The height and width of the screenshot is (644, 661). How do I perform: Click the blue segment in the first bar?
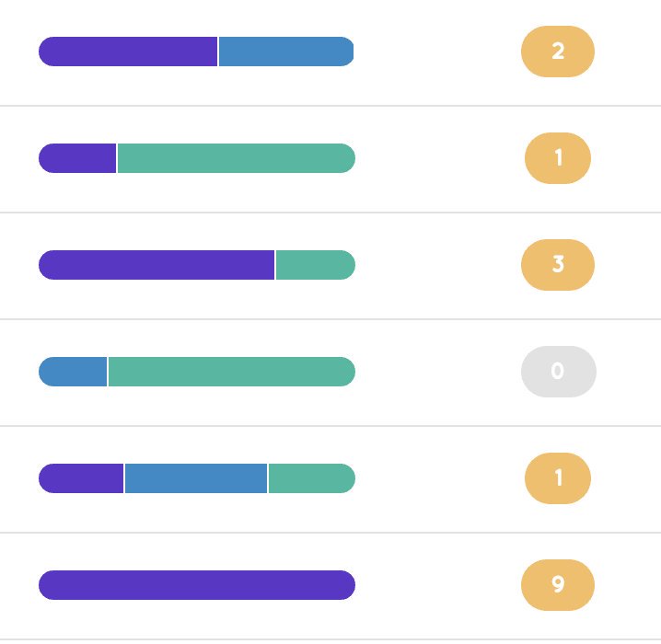[x=286, y=52]
